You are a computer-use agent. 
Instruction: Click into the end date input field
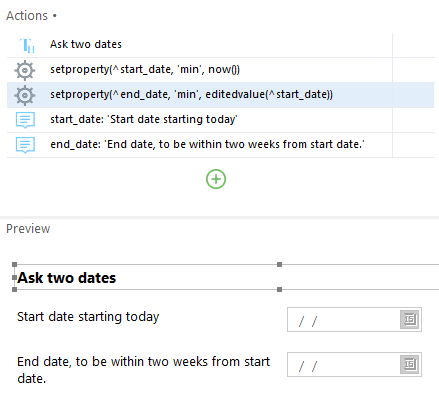pos(343,364)
